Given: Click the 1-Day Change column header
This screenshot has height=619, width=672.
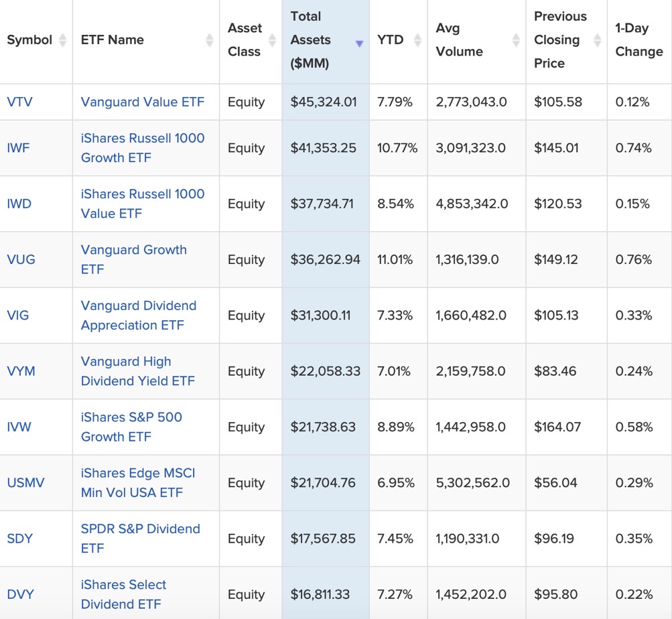Looking at the screenshot, I should [639, 40].
